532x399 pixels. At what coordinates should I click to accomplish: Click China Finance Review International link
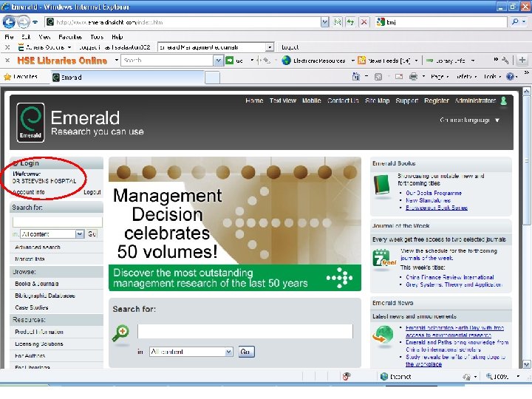[x=450, y=277]
